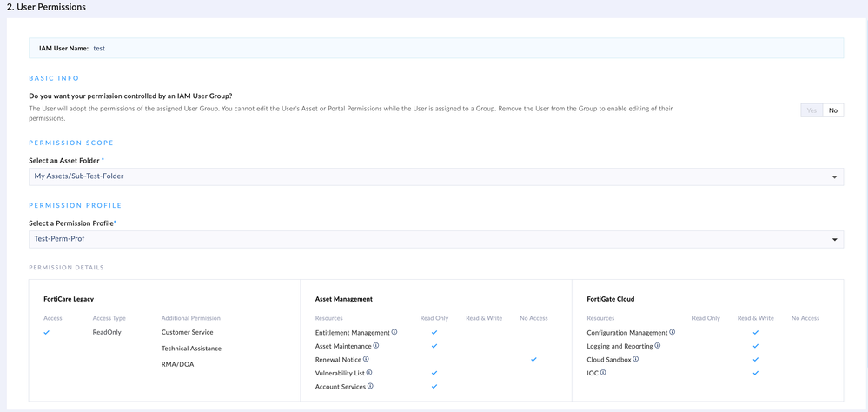The height and width of the screenshot is (412, 868).
Task: Click info icon beside Cloud Sandbox
Action: [636, 359]
